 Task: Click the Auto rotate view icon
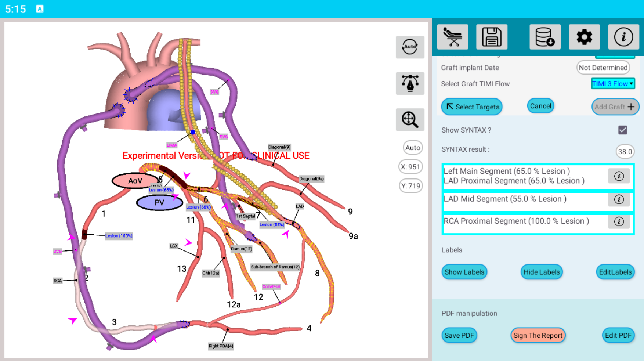pos(410,47)
